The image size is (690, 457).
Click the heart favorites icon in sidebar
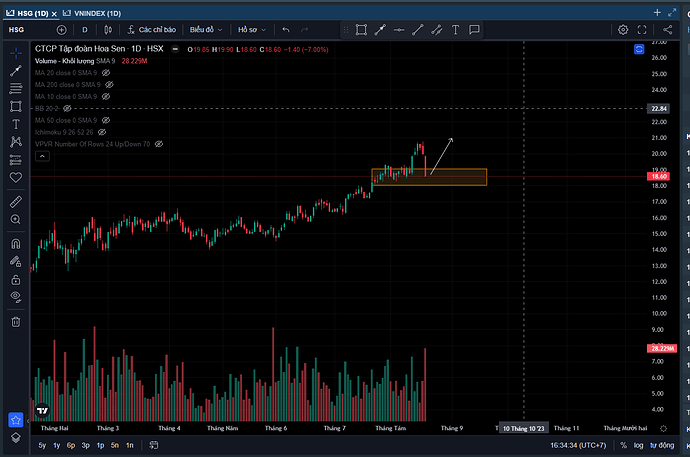[16, 178]
